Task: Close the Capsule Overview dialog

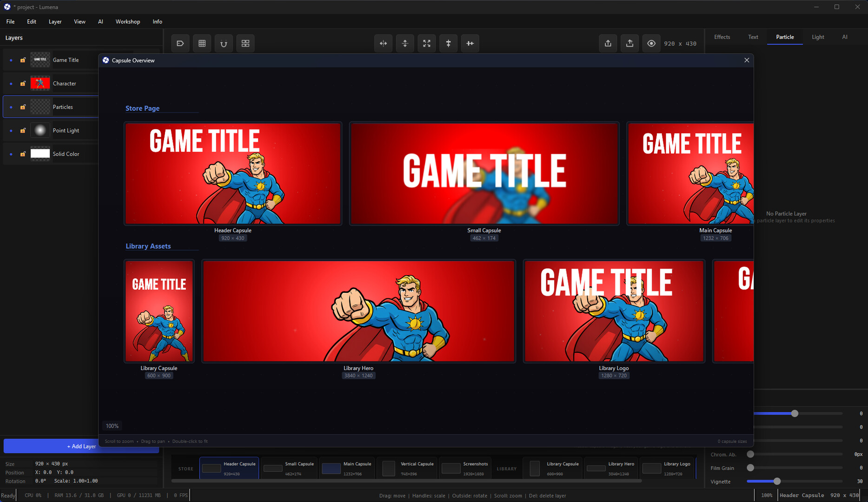Action: (x=747, y=60)
